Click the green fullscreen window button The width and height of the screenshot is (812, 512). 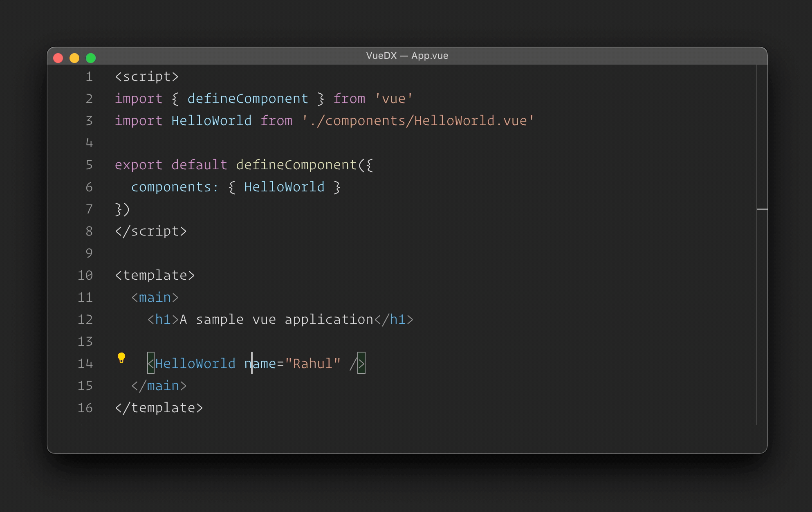tap(91, 58)
